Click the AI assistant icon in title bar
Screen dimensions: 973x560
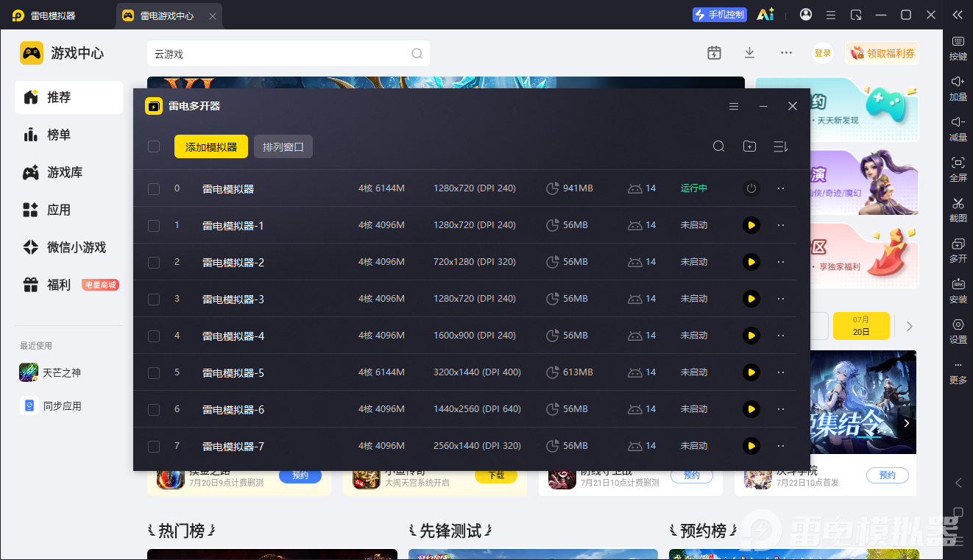point(765,15)
